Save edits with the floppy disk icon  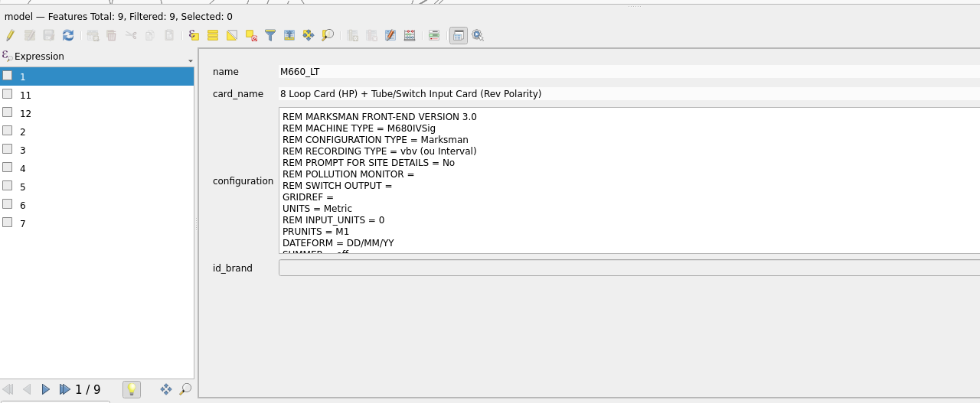[x=49, y=35]
